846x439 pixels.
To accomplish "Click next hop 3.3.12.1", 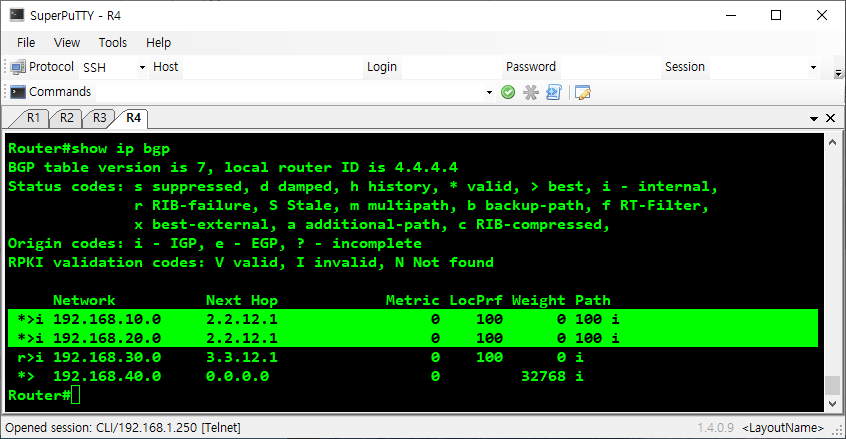I will click(x=242, y=357).
